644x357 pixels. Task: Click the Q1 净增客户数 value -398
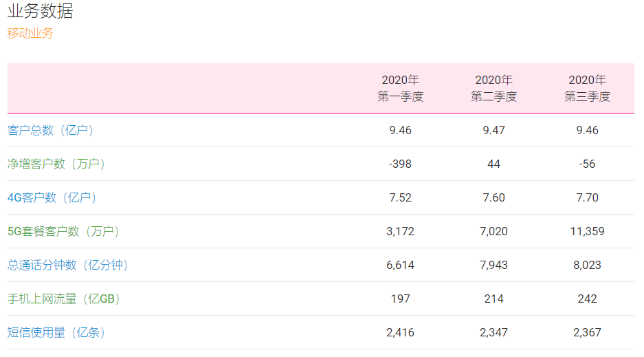pos(401,164)
